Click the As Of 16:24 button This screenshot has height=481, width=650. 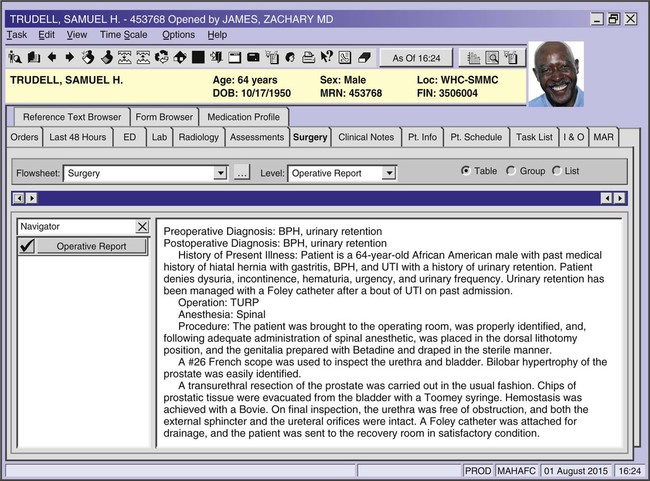tap(420, 57)
